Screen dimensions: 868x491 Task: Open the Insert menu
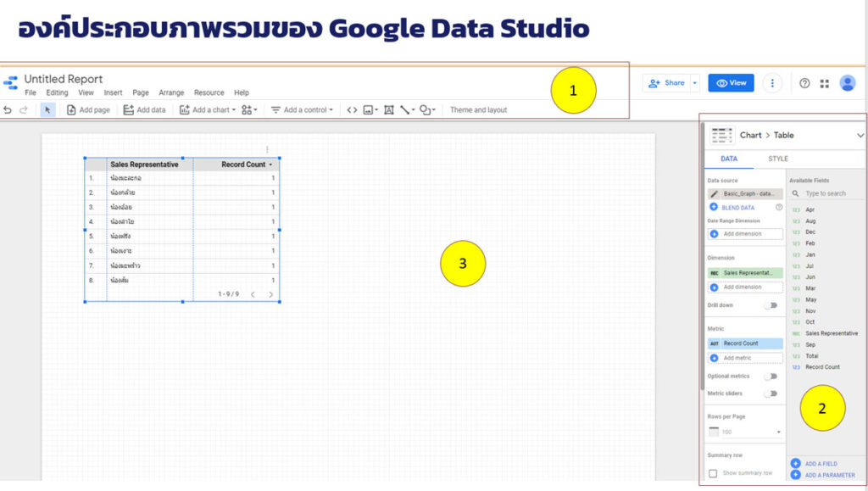[113, 92]
